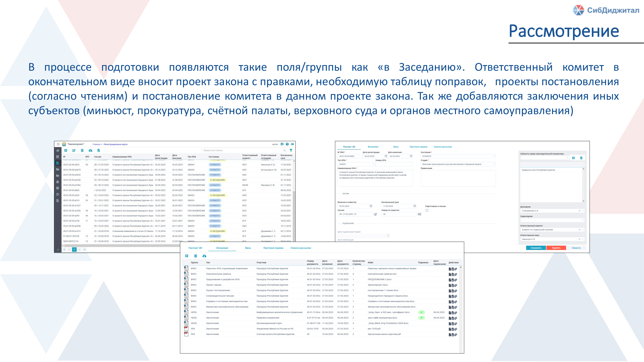The height and width of the screenshot is (362, 644).
Task: Open Протокол правки tab in Вложения window
Action: 273,248
